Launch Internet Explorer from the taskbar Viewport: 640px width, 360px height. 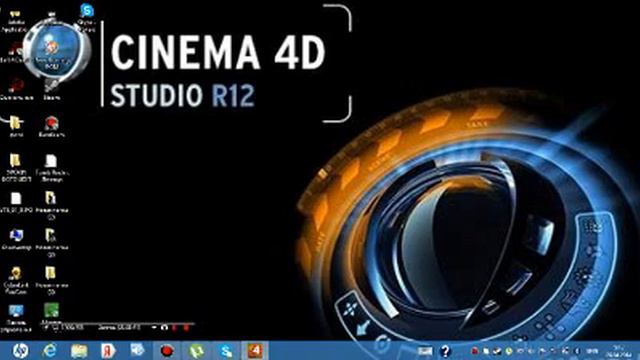click(49, 351)
